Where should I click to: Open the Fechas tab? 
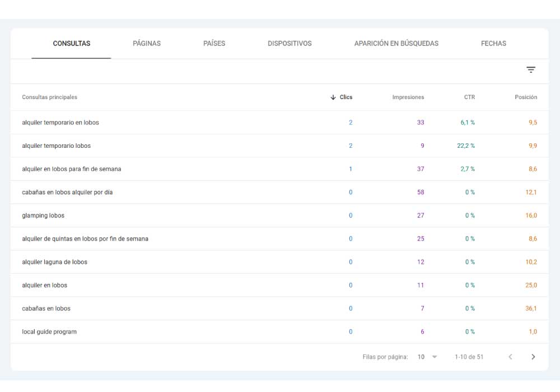coord(493,44)
